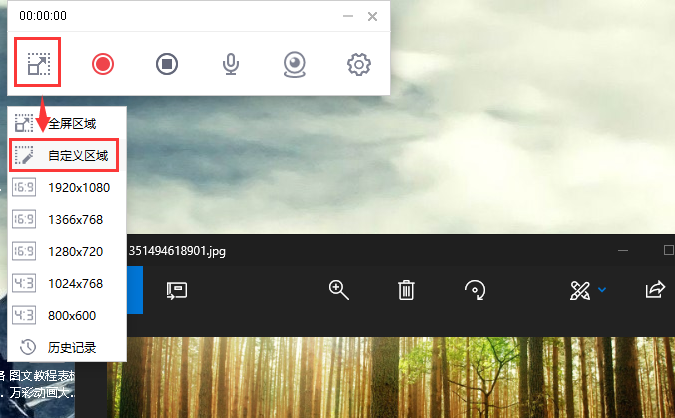Minimize the screen recorder window
Image resolution: width=675 pixels, height=418 pixels.
click(x=348, y=16)
